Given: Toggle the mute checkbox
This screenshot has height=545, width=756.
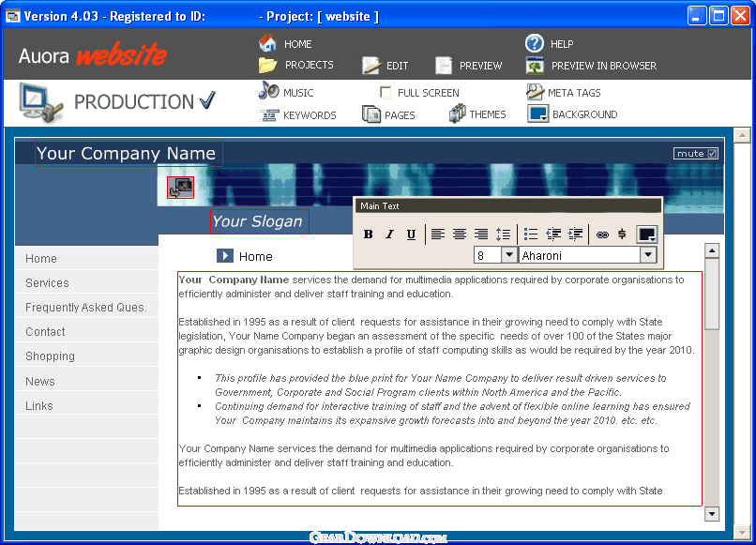Looking at the screenshot, I should [x=712, y=154].
